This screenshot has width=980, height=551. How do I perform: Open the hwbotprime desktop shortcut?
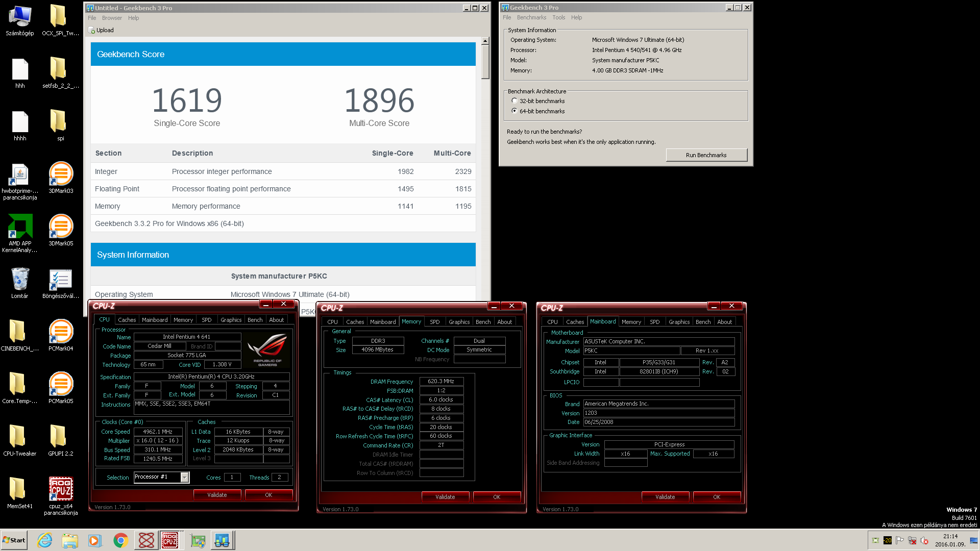(20, 182)
